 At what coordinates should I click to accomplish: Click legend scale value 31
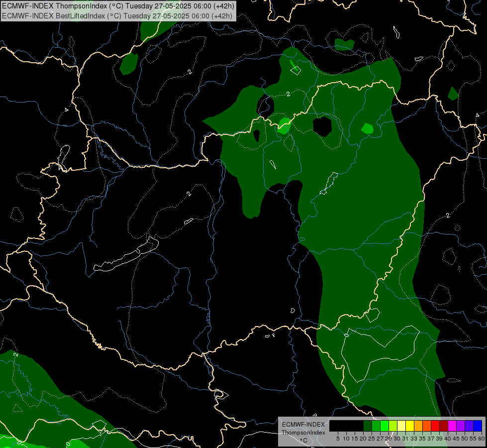coord(405,439)
